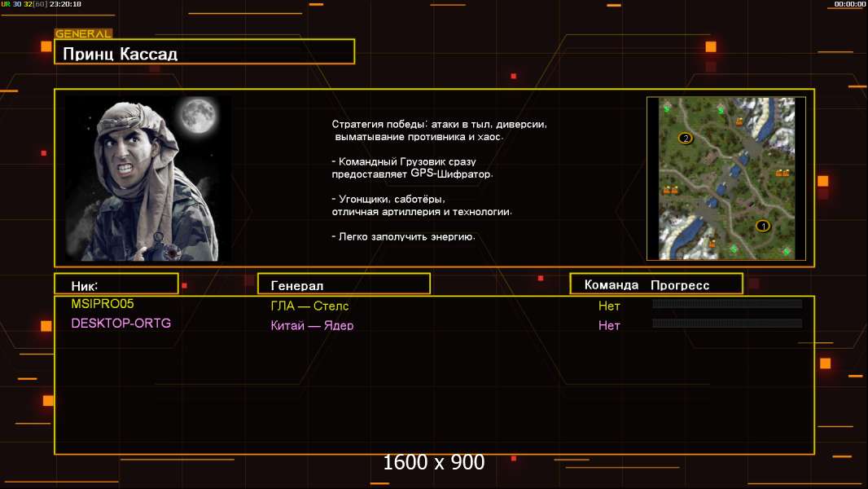Click 'отличная артиллерия и технологии' text line
This screenshot has width=868, height=489.
[422, 212]
